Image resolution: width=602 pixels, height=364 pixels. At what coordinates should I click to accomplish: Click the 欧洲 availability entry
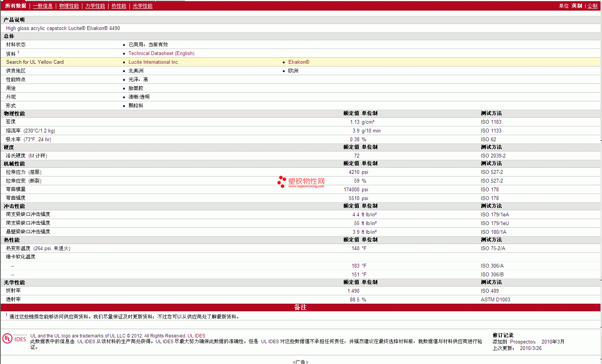pos(293,71)
